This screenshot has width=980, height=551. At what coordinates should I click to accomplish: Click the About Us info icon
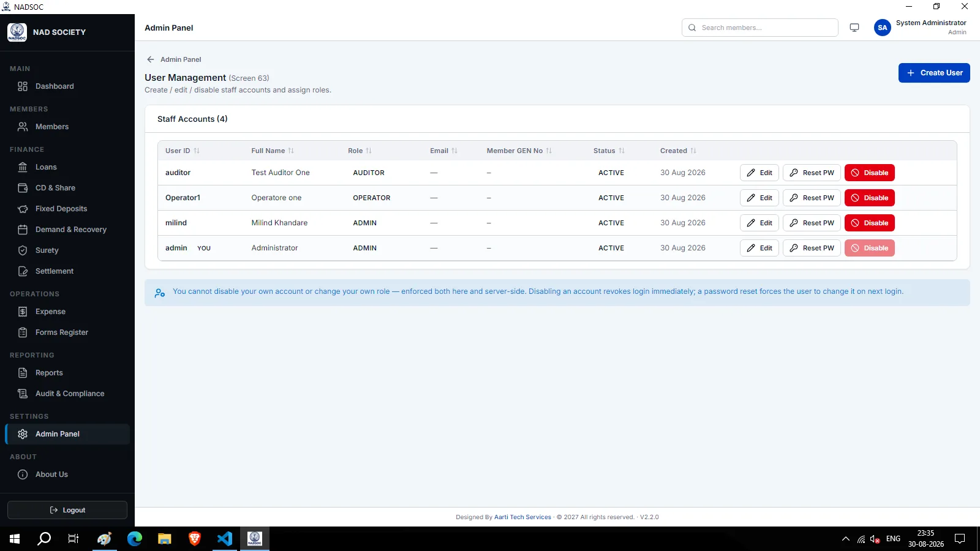23,474
